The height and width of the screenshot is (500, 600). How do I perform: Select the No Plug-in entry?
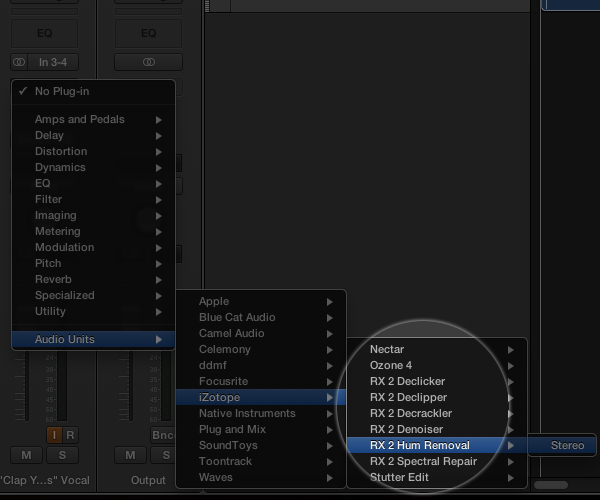tap(93, 91)
